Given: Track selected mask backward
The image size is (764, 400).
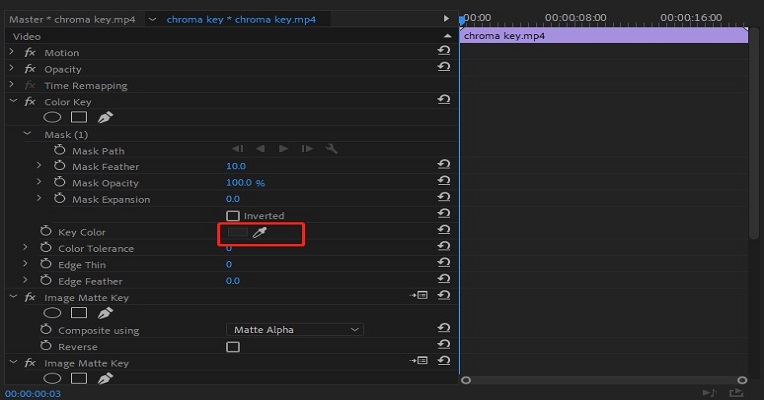Looking at the screenshot, I should (x=261, y=149).
